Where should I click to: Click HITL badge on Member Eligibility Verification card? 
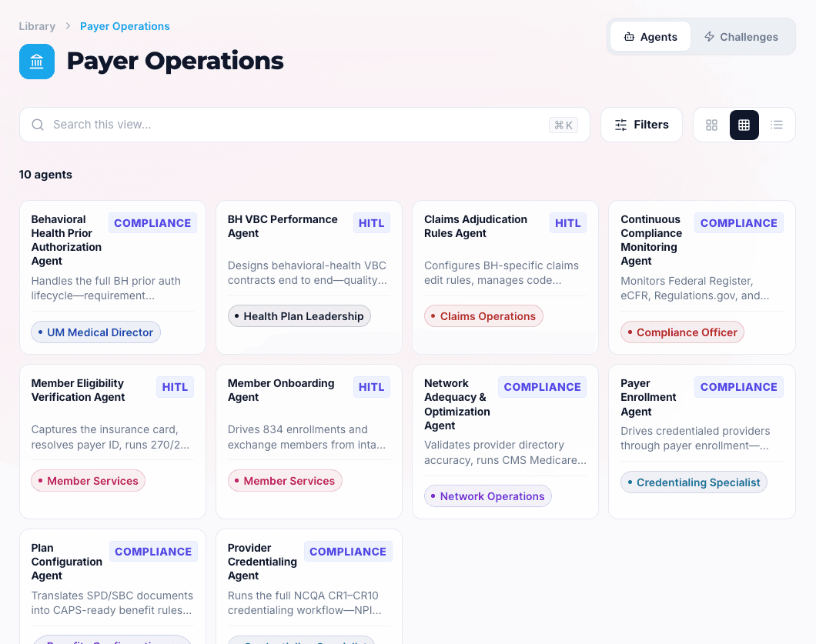pos(175,387)
